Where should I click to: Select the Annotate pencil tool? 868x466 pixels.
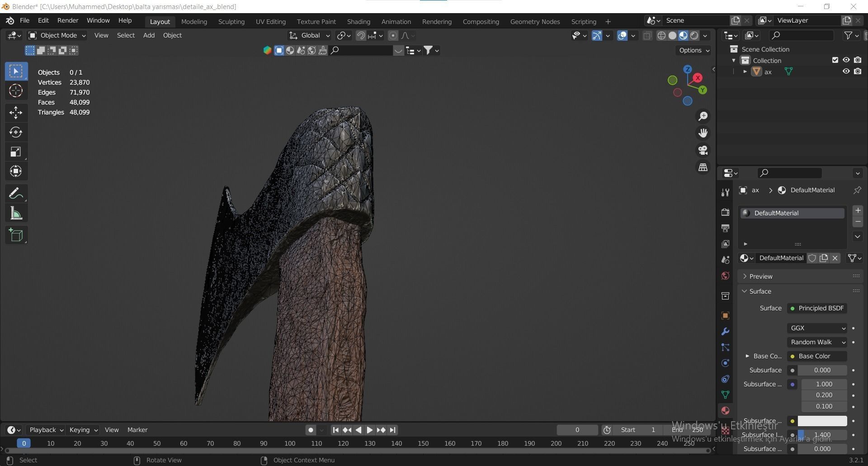pyautogui.click(x=16, y=194)
